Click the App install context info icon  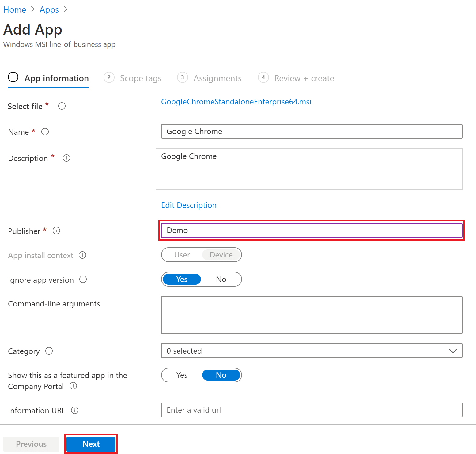tap(82, 255)
